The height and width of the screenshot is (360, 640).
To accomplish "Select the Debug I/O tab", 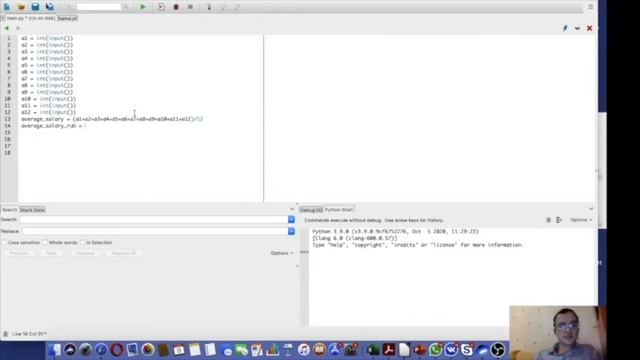I will [x=311, y=210].
